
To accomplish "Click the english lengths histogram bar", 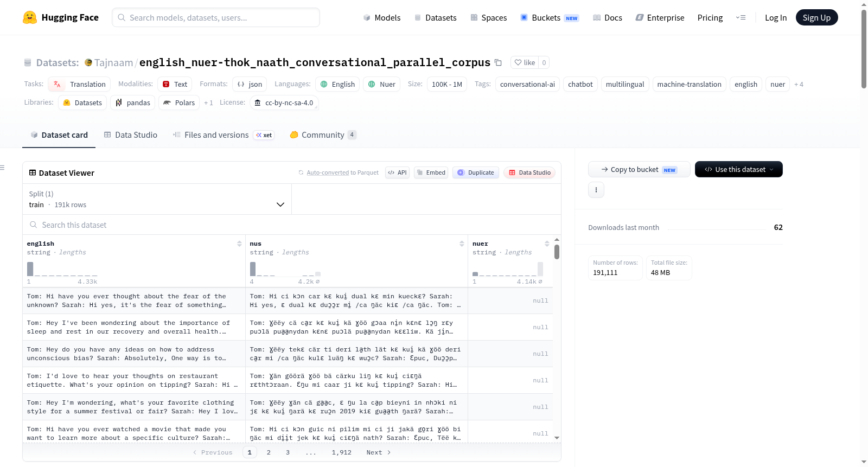I will [x=30, y=269].
